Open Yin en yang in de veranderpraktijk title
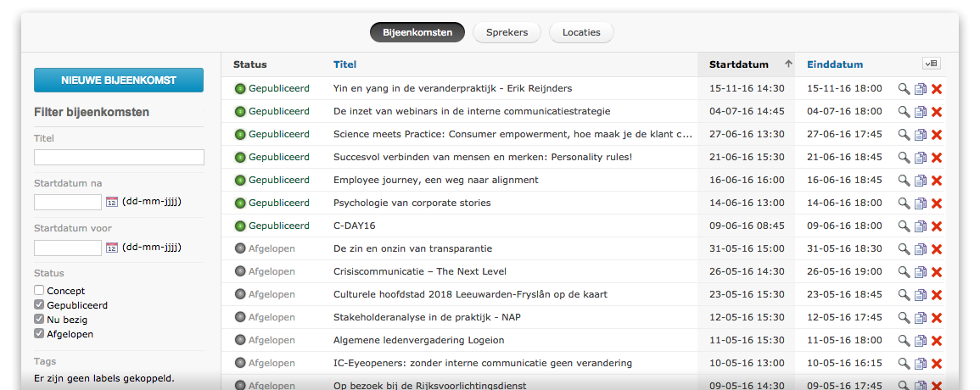 452,89
